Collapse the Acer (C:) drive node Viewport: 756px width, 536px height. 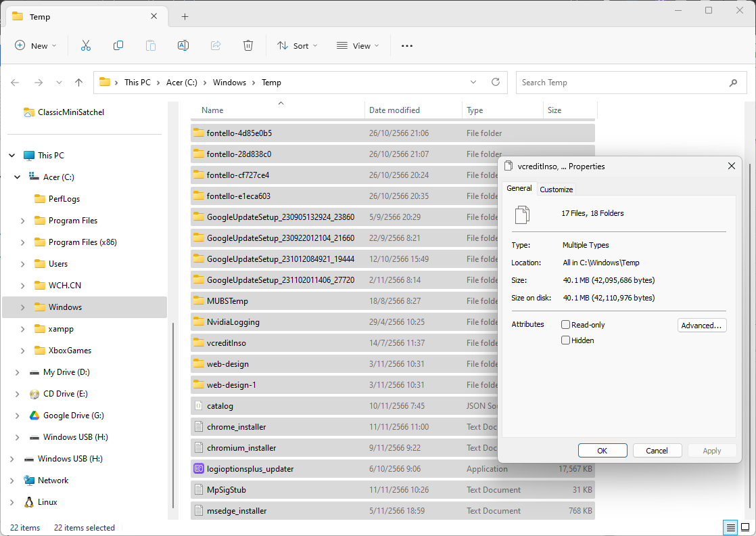[18, 177]
